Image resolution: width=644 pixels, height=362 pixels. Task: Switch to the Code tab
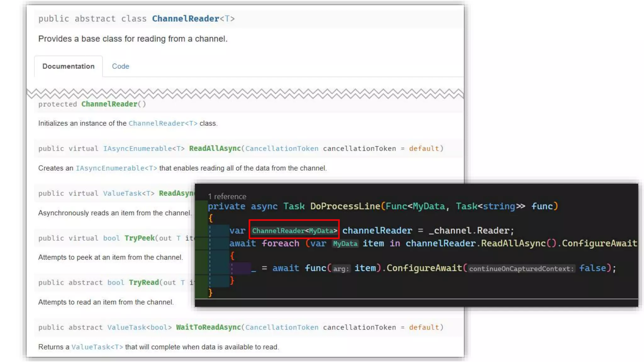120,66
